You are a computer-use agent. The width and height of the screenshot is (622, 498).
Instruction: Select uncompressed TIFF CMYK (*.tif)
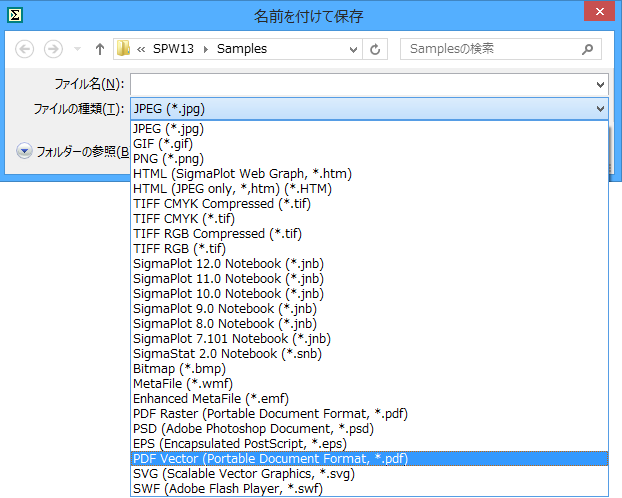(369, 219)
